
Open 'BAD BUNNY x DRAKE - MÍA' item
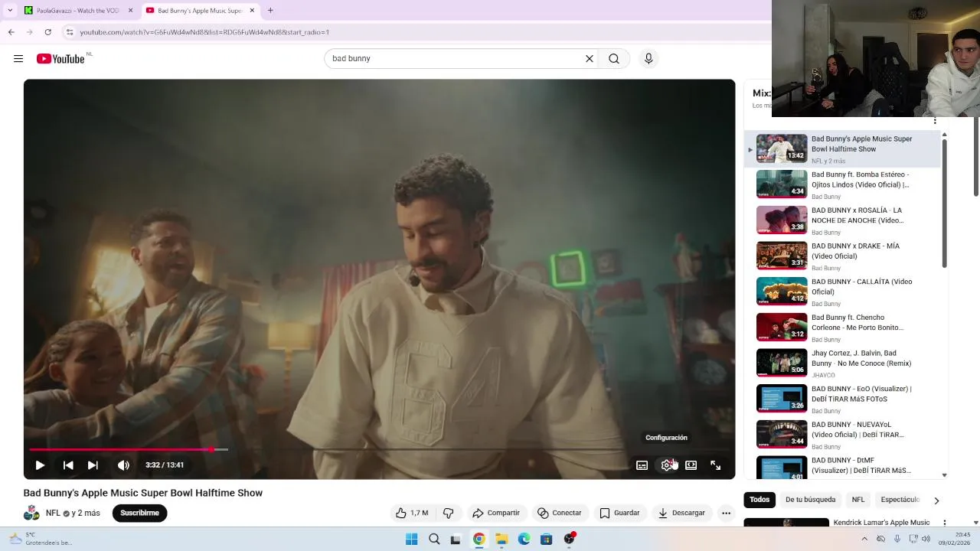click(x=841, y=256)
